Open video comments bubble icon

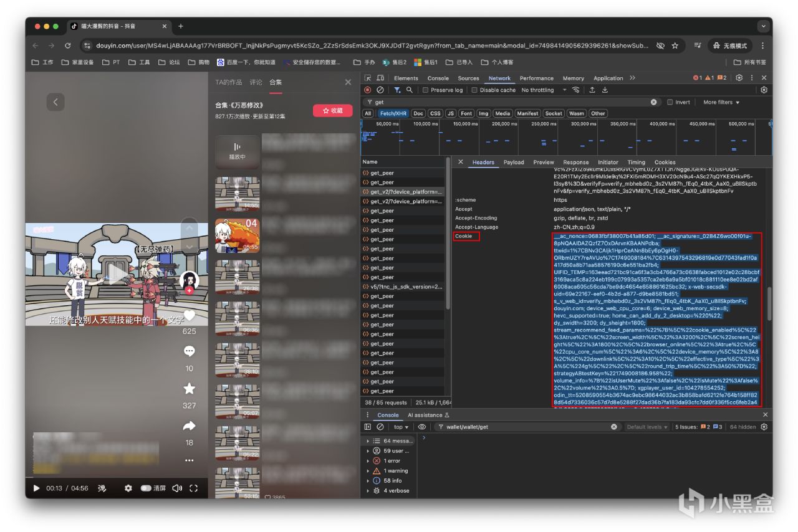tap(190, 352)
